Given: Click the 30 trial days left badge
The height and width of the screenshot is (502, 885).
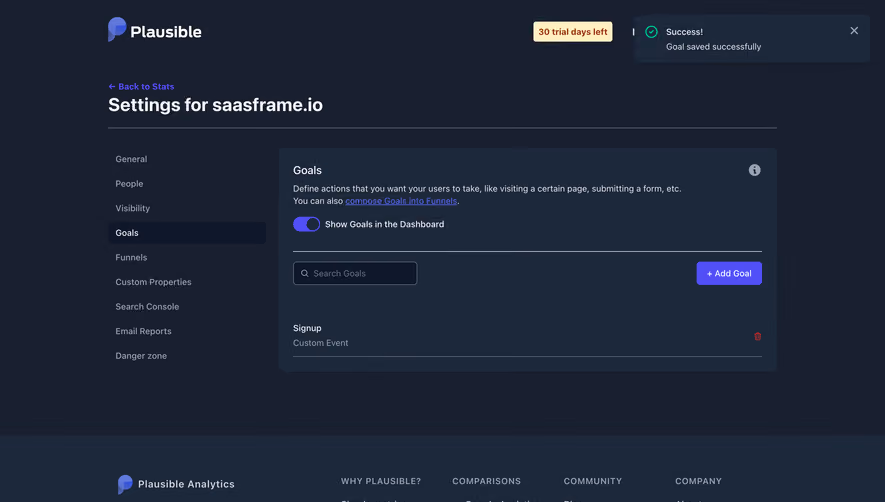Looking at the screenshot, I should pyautogui.click(x=572, y=32).
